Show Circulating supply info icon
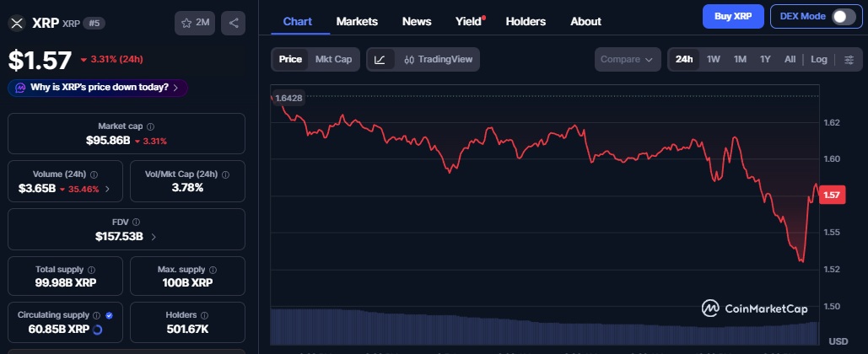 [x=97, y=315]
